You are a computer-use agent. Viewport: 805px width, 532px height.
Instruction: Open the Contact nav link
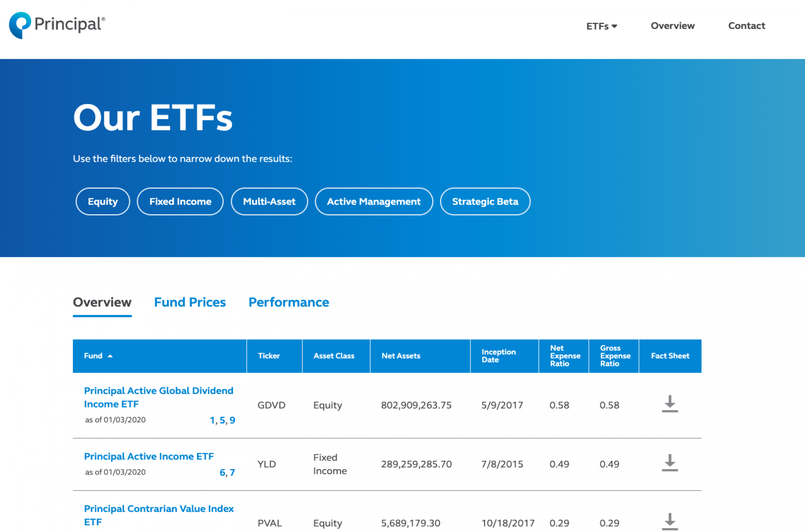coord(746,26)
